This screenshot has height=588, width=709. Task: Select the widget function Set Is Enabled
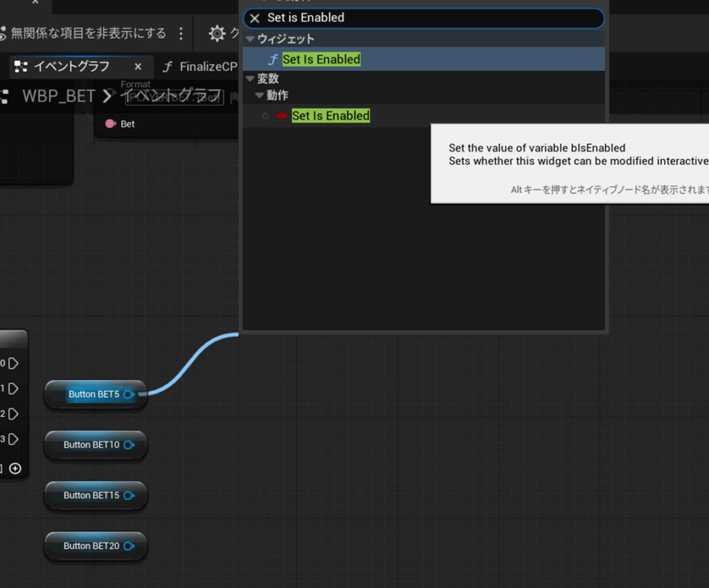coord(321,60)
